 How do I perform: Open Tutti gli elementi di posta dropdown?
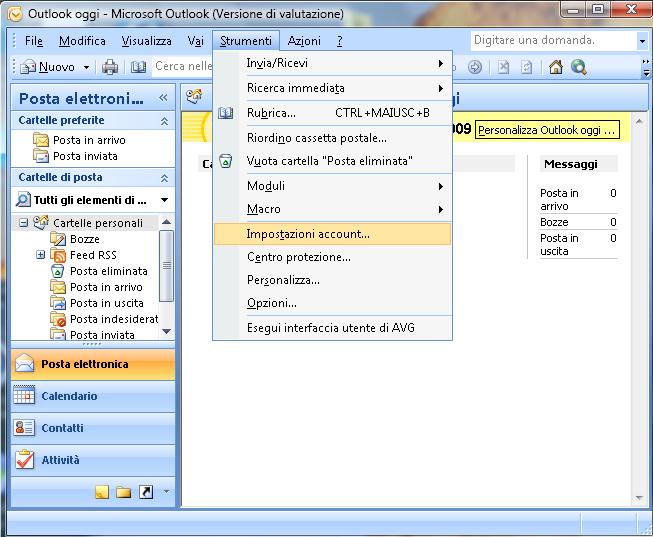tap(164, 200)
